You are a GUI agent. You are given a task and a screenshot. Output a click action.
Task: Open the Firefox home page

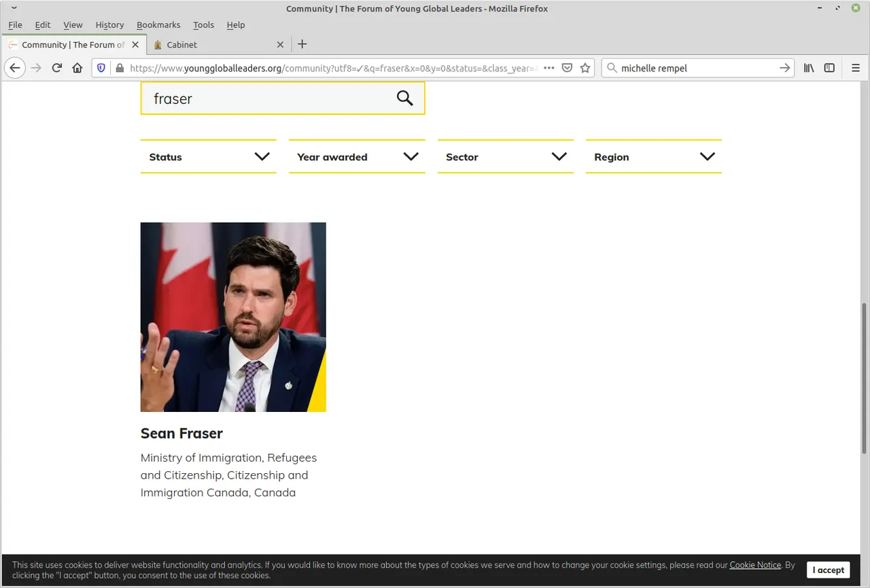click(77, 68)
